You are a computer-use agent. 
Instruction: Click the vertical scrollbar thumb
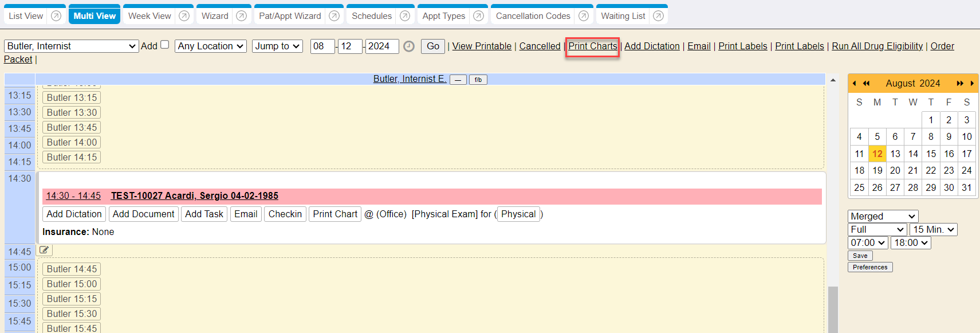pyautogui.click(x=833, y=310)
